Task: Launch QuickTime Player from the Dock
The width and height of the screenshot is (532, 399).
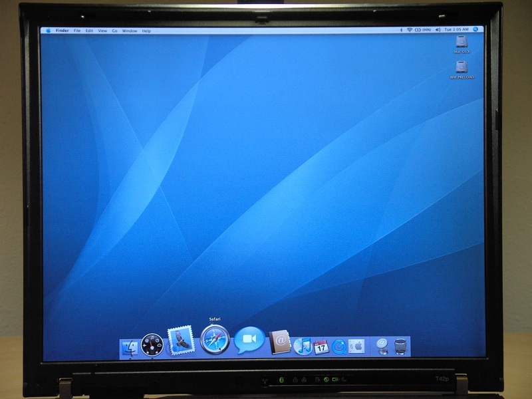Action: pyautogui.click(x=339, y=346)
